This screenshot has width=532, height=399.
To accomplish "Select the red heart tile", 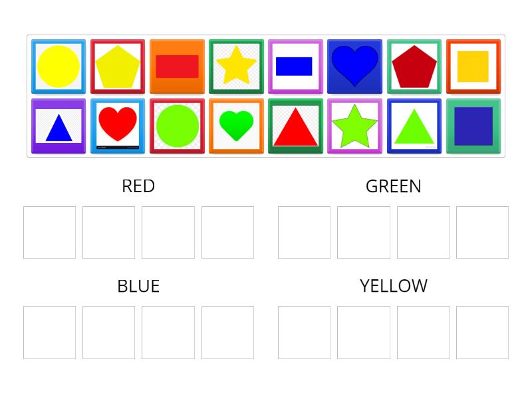I will [118, 126].
